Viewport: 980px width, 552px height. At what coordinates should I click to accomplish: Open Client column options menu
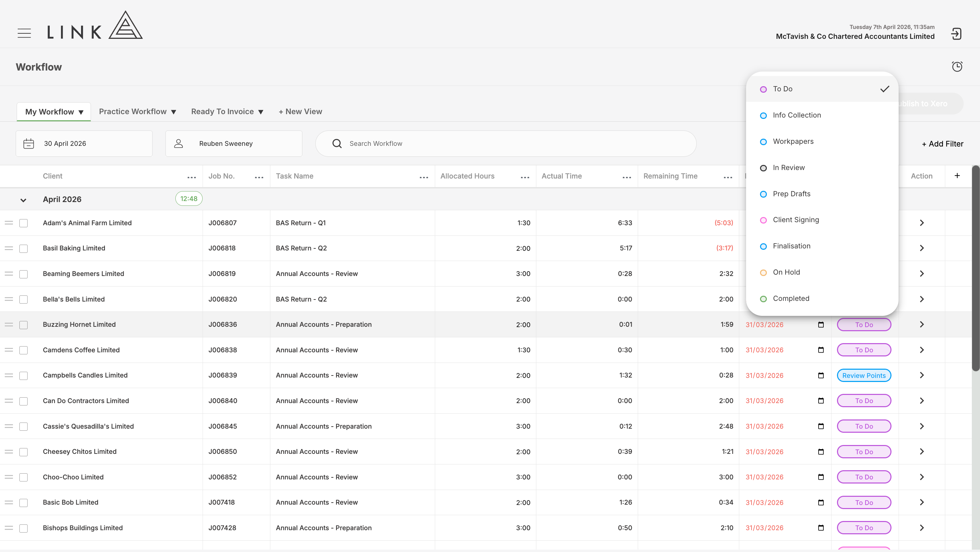coord(192,178)
